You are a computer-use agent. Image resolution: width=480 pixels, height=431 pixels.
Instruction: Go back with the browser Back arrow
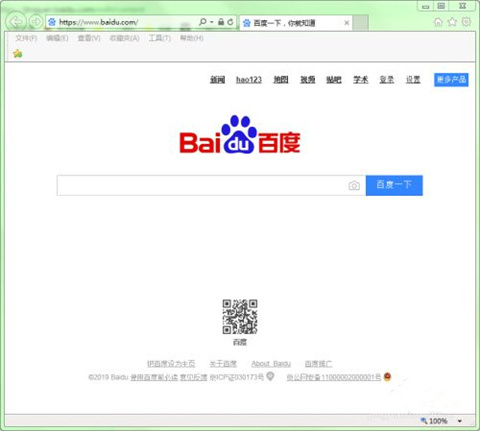(16, 22)
